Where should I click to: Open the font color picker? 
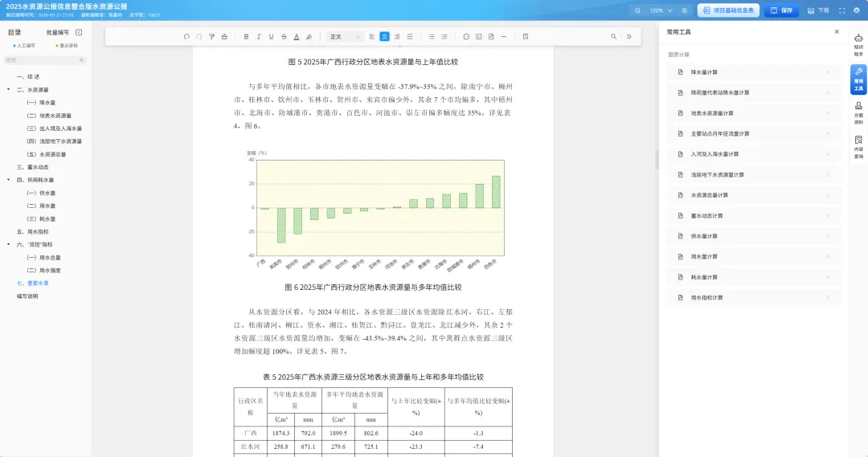coord(296,36)
